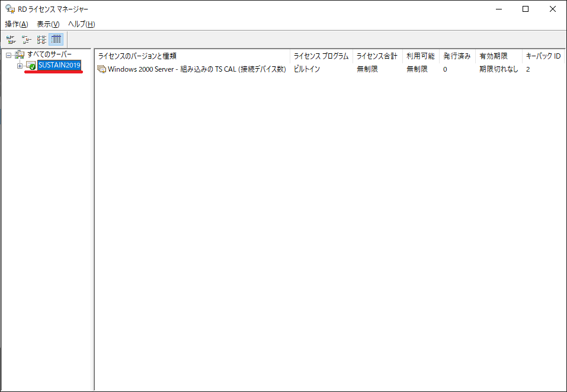567x392 pixels.
Task: Select the details view toolbar button
Action: pyautogui.click(x=56, y=39)
